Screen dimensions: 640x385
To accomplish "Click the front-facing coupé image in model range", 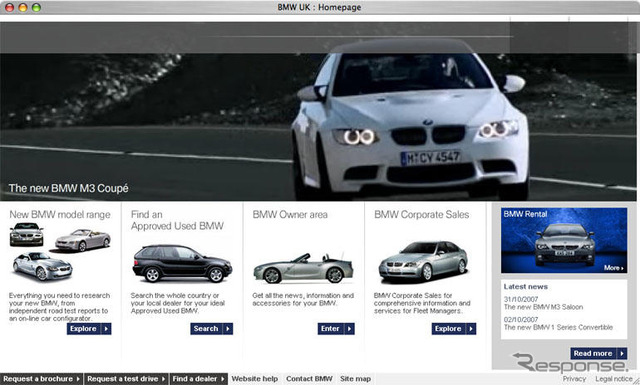I will (27, 234).
